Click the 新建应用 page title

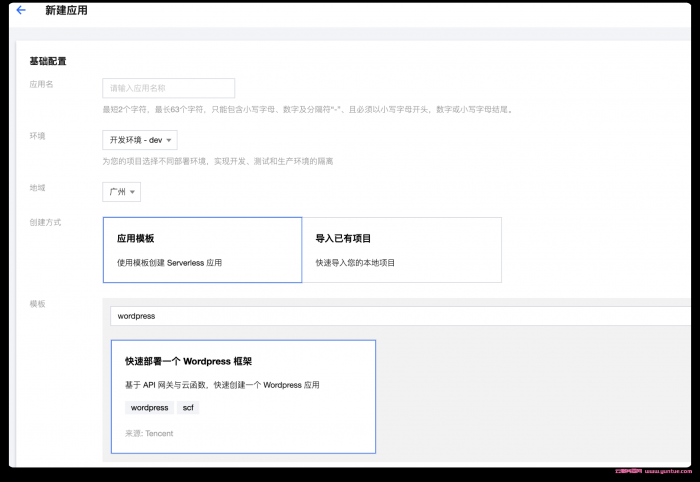click(x=65, y=10)
